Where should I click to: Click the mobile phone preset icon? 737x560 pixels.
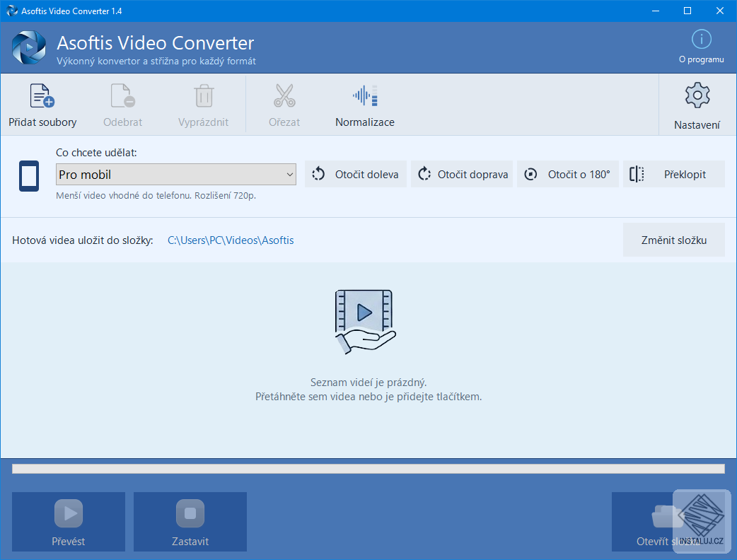pos(29,176)
